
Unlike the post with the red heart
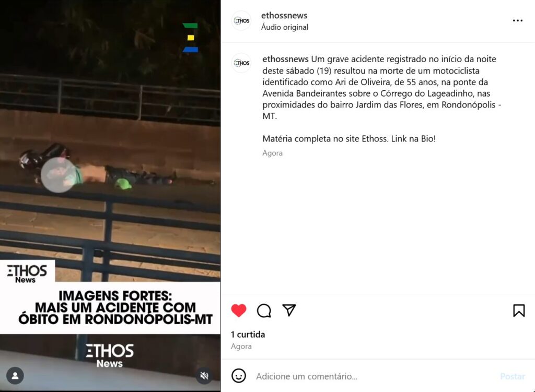(x=238, y=310)
